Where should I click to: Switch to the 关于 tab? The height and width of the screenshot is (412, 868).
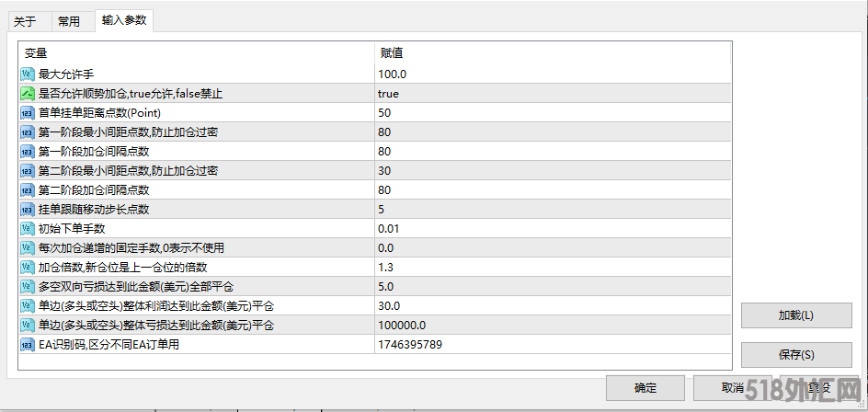[26, 21]
